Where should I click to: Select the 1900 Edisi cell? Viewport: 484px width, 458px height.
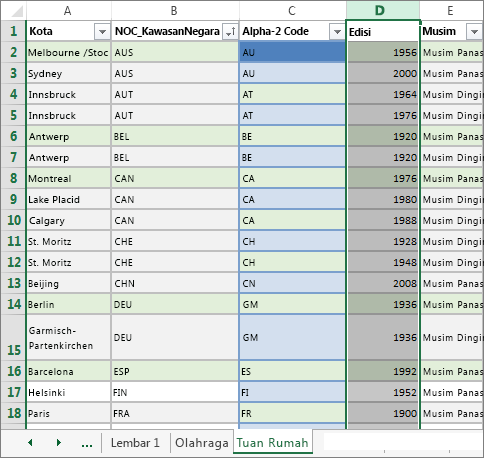pos(383,413)
